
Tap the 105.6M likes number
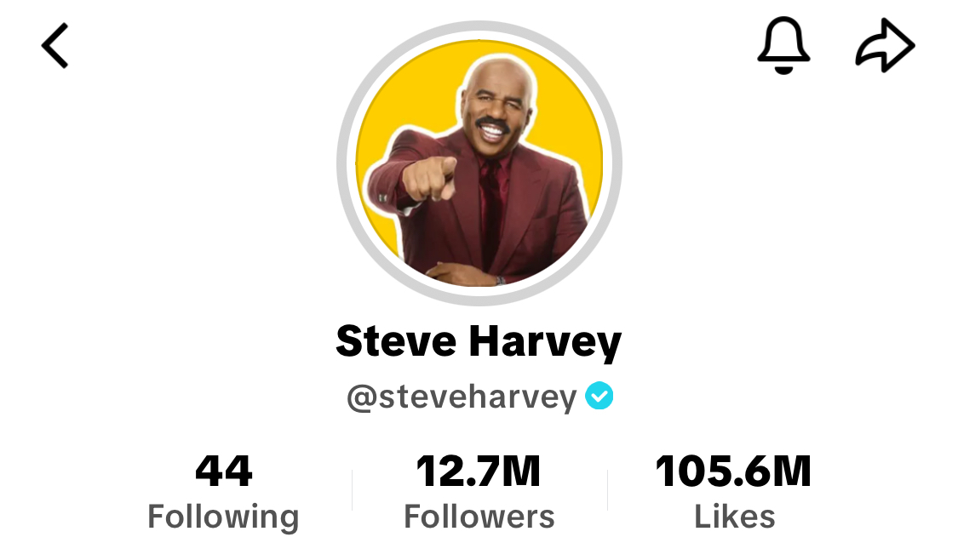(733, 471)
